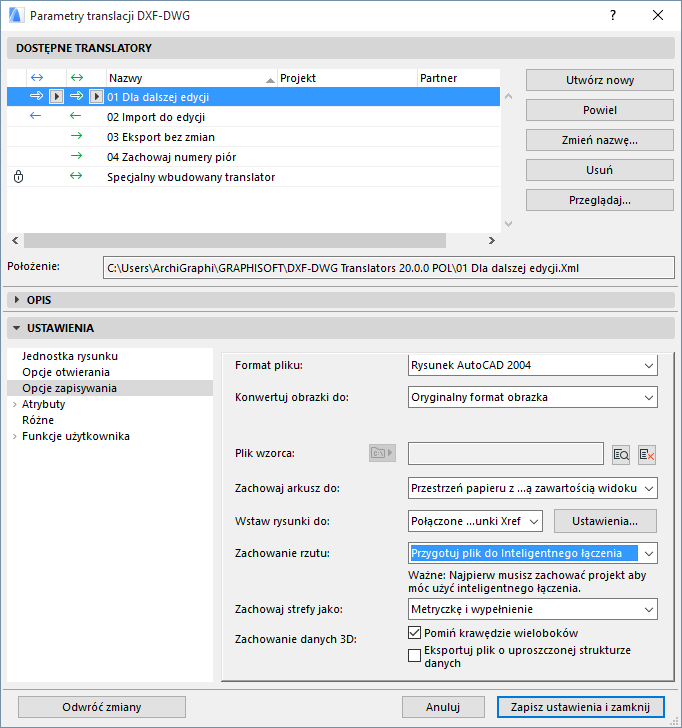Click the Plik wzorca folder path icon

[382, 453]
